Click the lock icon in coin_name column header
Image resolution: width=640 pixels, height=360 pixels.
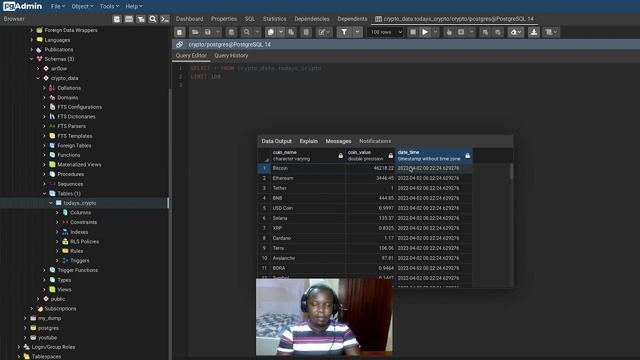click(340, 156)
